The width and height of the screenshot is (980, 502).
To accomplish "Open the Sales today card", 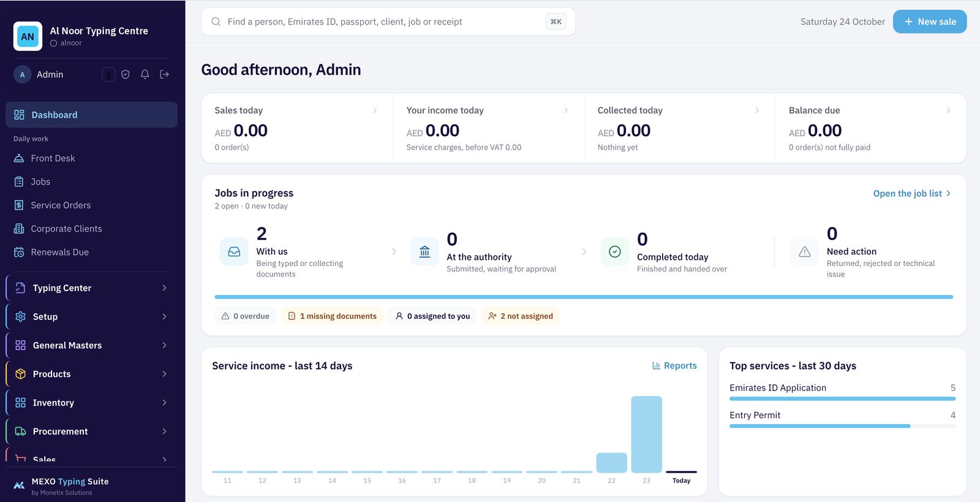I will coord(297,128).
